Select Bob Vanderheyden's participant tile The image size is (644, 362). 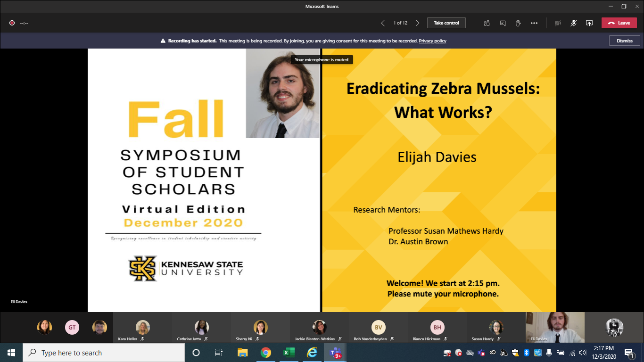point(378,328)
